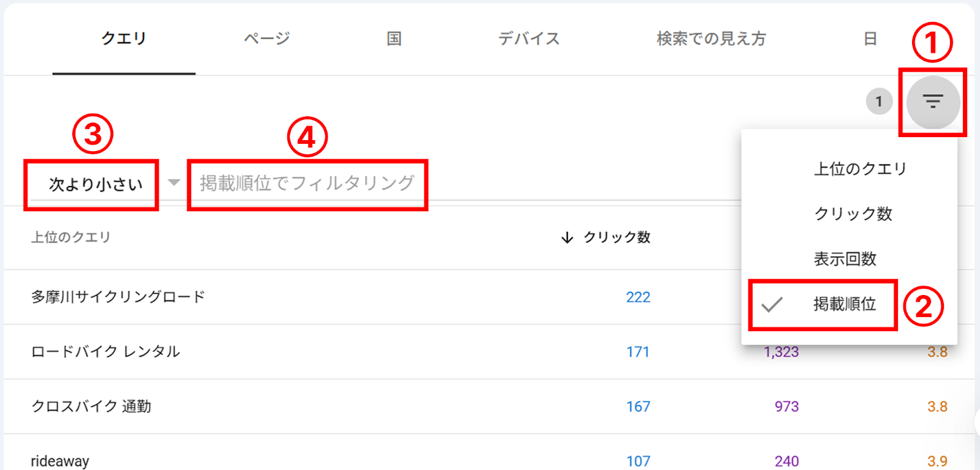980x470 pixels.
Task: Expand the 次より小さい comparison dropdown arrow
Action: pyautogui.click(x=174, y=182)
